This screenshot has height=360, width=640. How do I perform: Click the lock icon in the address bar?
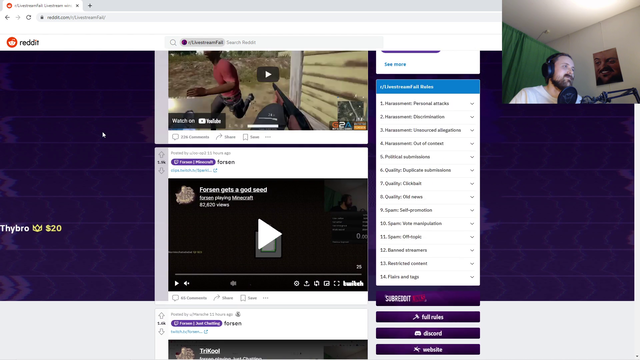coord(42,18)
